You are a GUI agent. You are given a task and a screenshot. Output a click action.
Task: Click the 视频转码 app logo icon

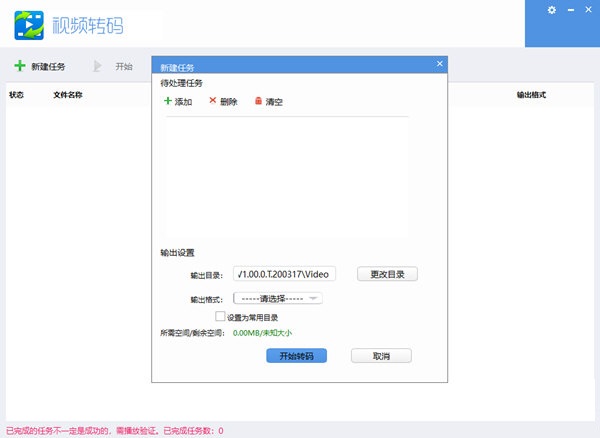pos(29,24)
